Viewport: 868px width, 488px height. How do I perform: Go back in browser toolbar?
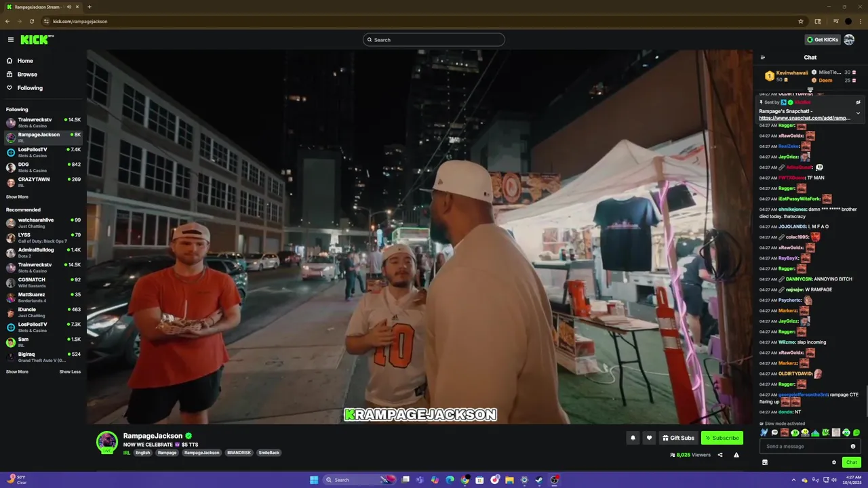point(7,21)
